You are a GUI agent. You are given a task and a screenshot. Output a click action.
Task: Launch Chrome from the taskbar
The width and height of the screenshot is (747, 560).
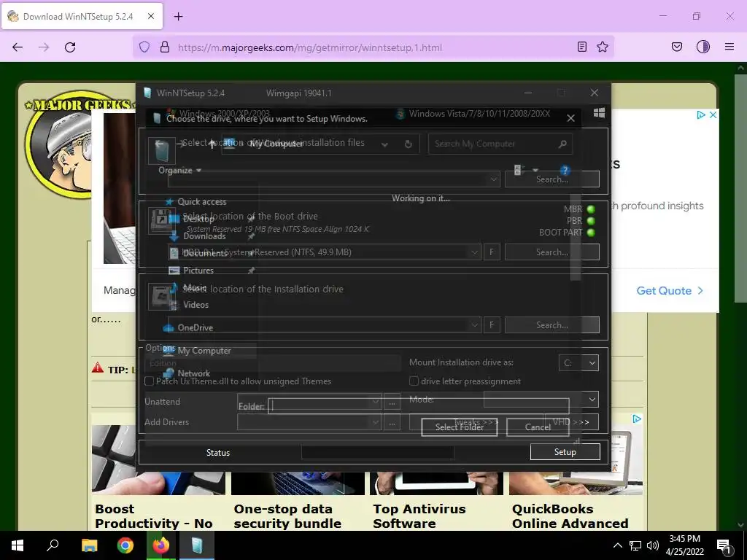(x=125, y=545)
